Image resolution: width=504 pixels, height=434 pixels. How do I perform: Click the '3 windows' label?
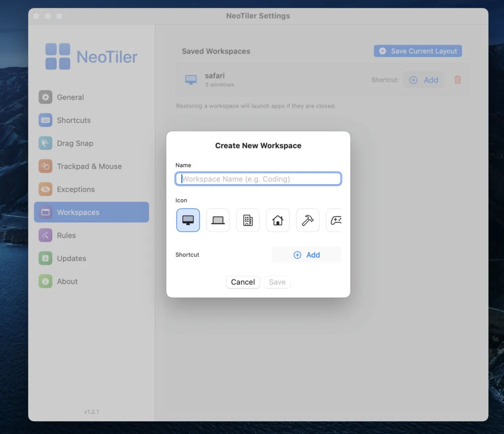point(219,85)
